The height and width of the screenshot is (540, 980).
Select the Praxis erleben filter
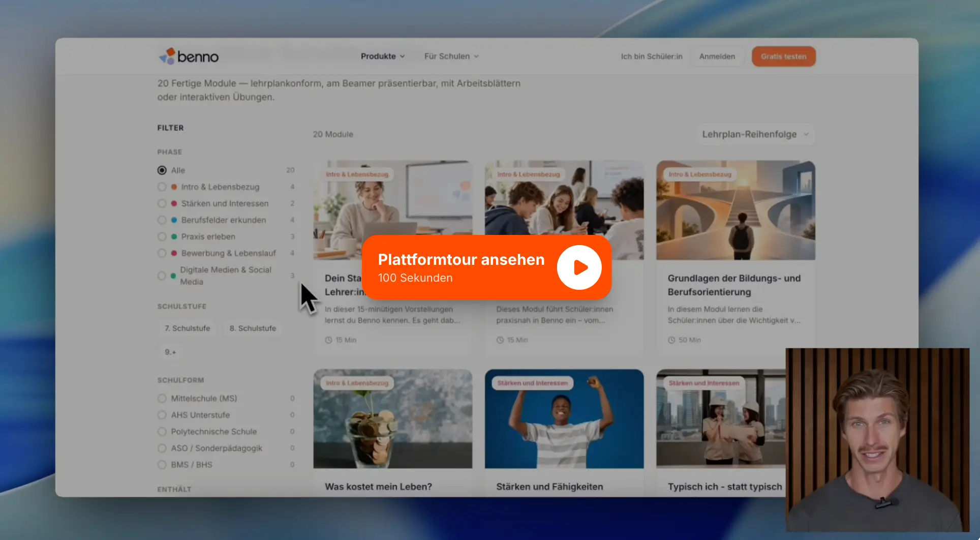162,236
